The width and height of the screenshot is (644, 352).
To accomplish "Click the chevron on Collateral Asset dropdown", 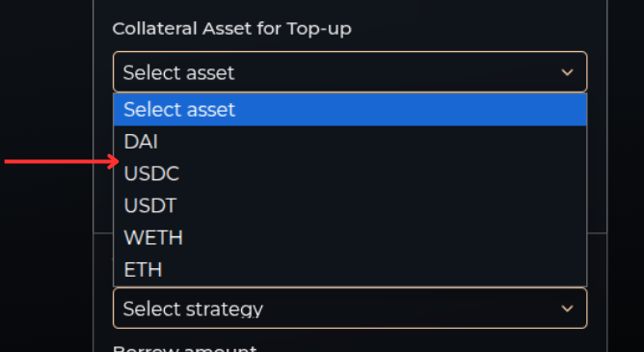I will point(567,72).
